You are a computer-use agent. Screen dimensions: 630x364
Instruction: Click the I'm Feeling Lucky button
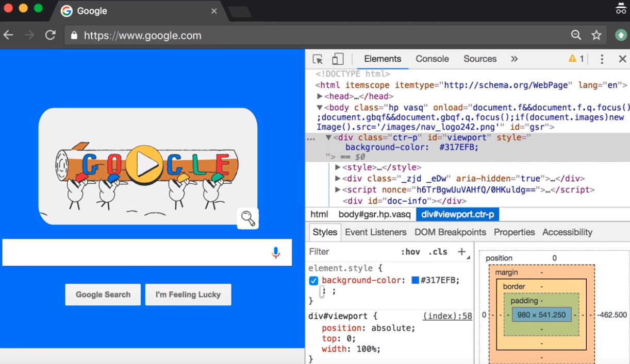tap(188, 294)
